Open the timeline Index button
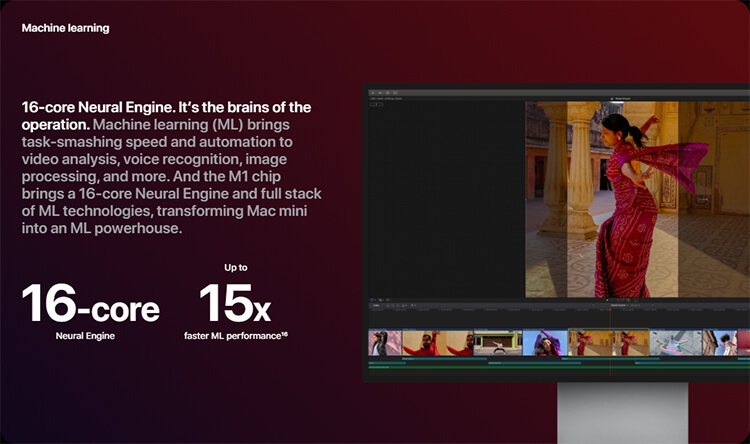 376,305
